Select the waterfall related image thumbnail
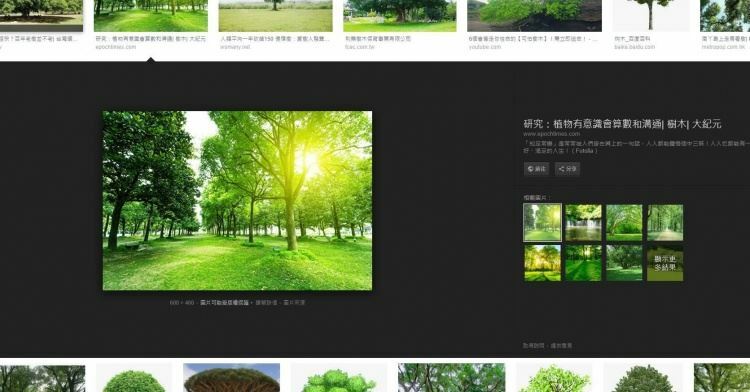 coord(584,222)
